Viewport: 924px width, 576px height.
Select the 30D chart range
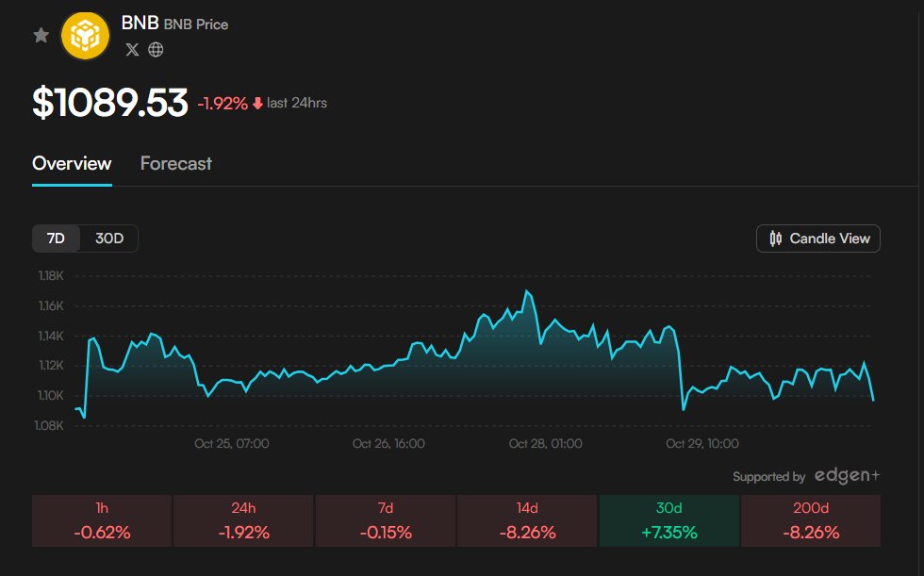[109, 239]
